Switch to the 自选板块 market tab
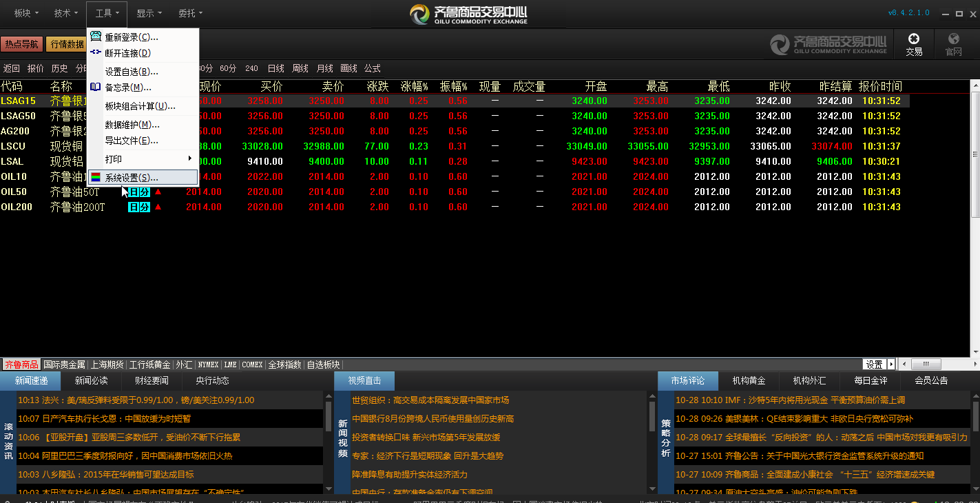 pos(323,365)
